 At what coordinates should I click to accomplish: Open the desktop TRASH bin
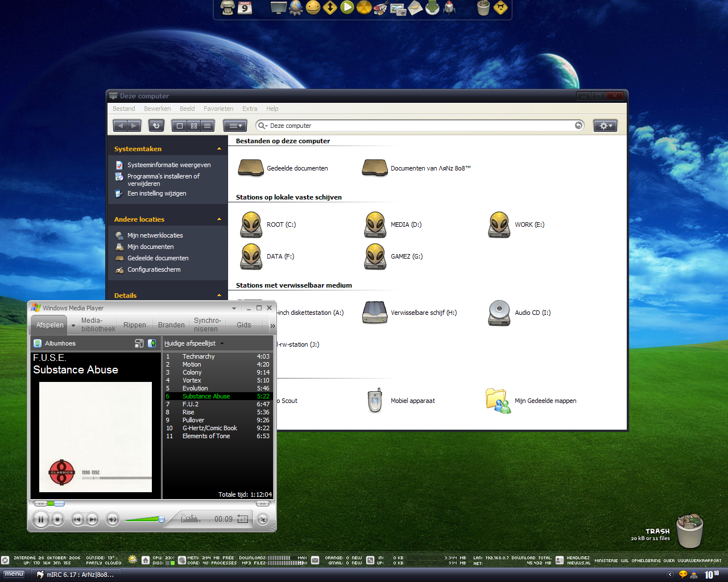[689, 531]
